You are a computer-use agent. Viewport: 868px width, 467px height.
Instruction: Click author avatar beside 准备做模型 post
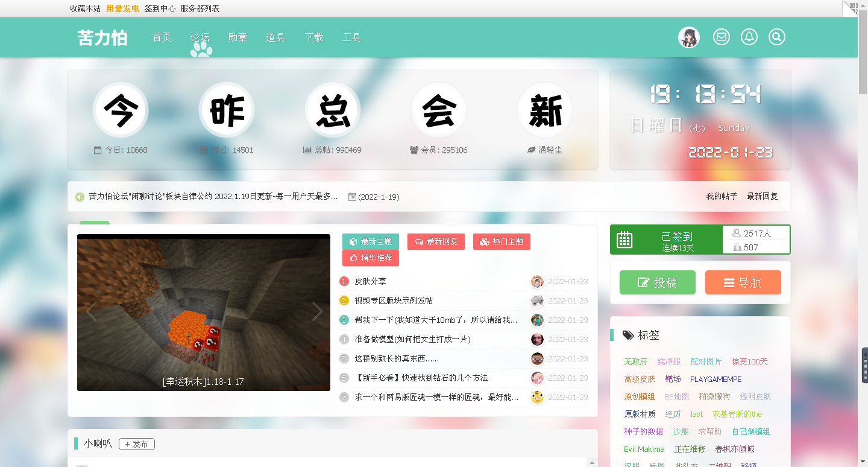coord(537,339)
